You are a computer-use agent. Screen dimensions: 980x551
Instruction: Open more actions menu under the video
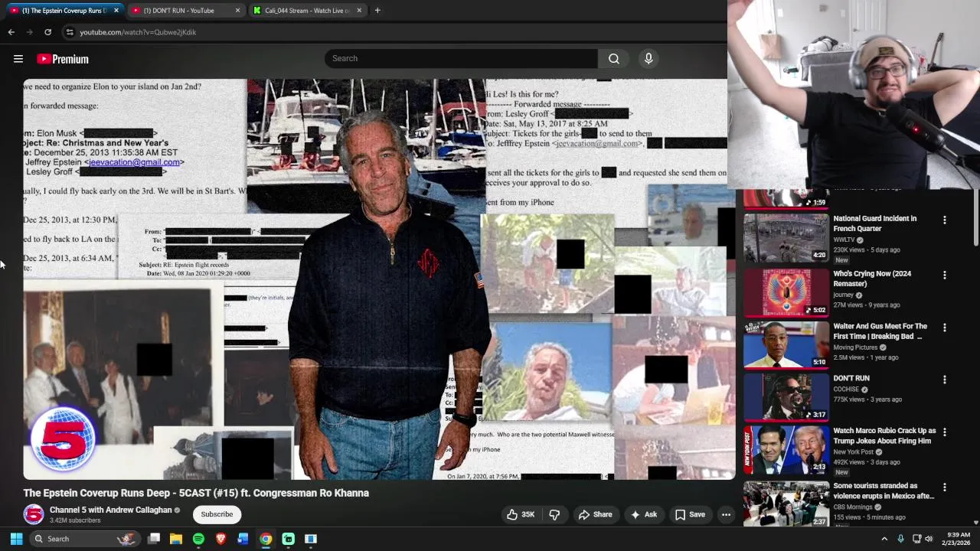(726, 514)
